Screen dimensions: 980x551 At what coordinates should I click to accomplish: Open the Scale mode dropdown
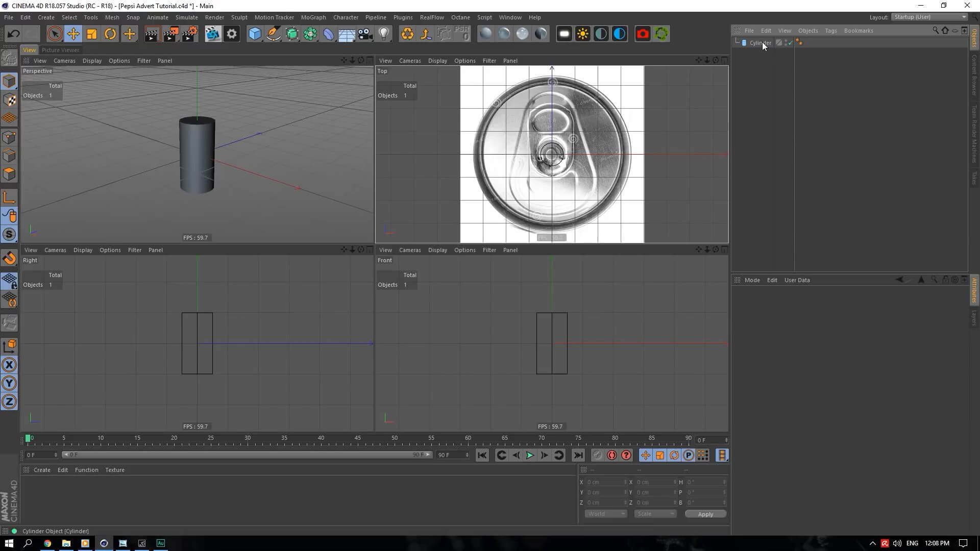(655, 514)
